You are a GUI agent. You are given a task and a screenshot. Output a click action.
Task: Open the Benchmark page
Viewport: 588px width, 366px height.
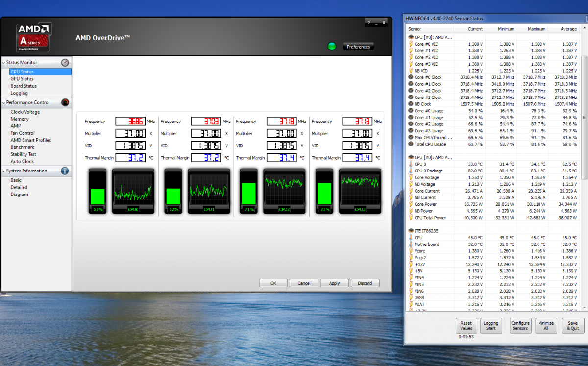[x=23, y=147]
